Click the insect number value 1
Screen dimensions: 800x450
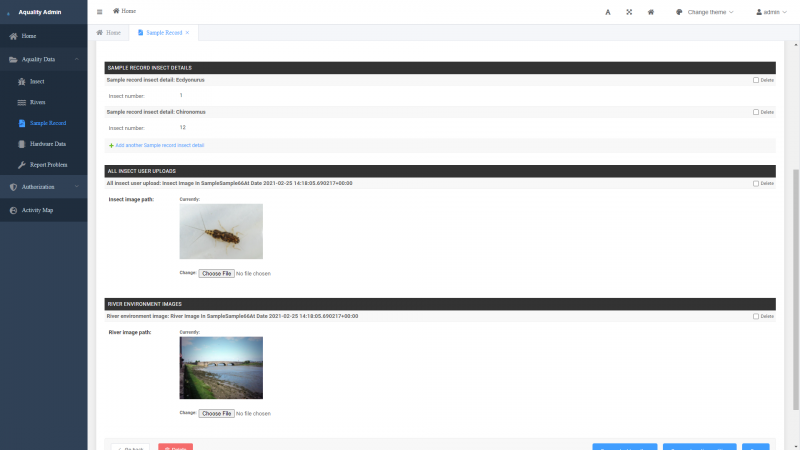[x=181, y=95]
